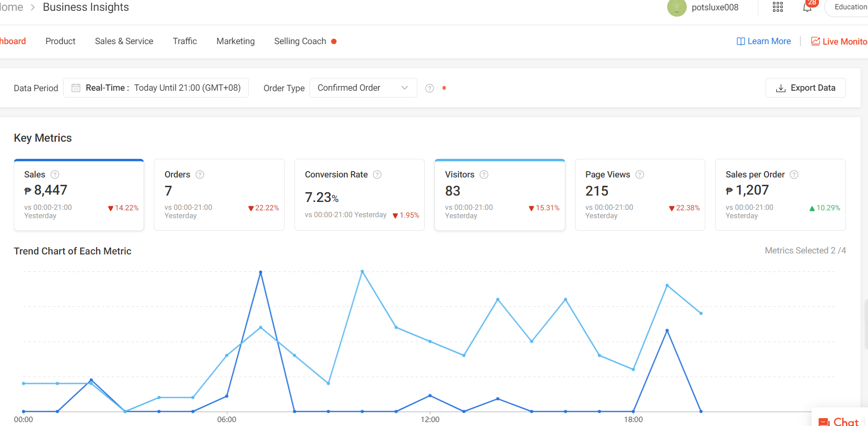Toggle the Sales metric card
868x426 pixels.
[x=79, y=195]
